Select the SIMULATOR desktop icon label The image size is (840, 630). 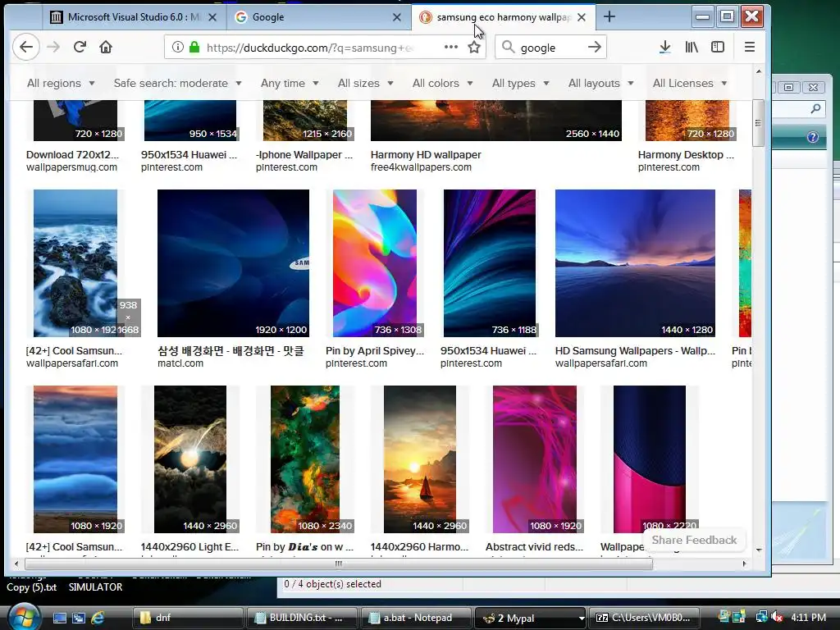[95, 587]
